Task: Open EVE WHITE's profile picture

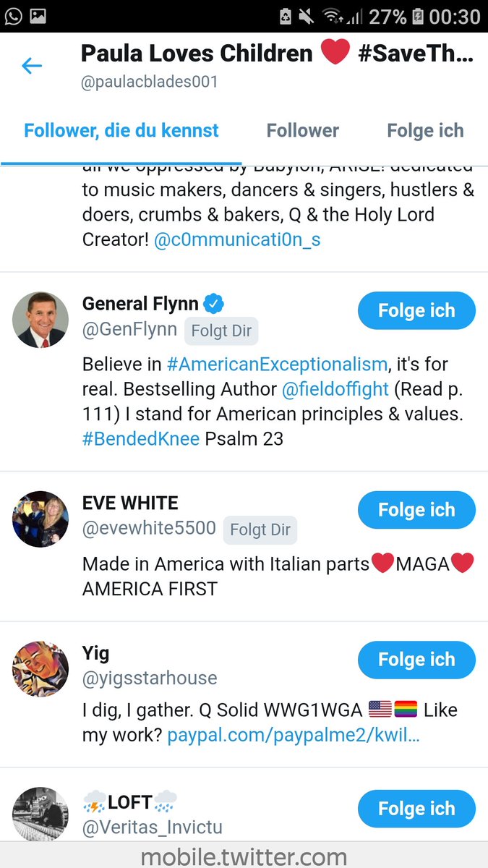Action: pos(40,519)
